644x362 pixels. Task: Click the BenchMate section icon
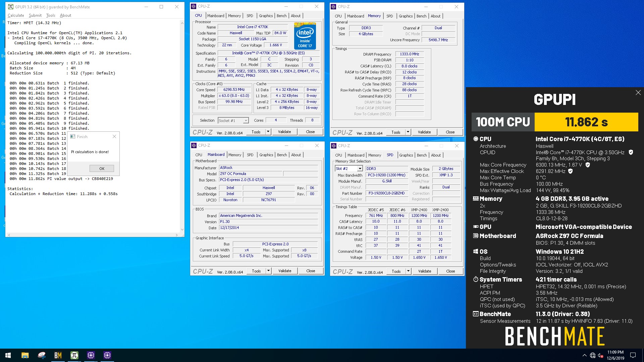coord(476,314)
